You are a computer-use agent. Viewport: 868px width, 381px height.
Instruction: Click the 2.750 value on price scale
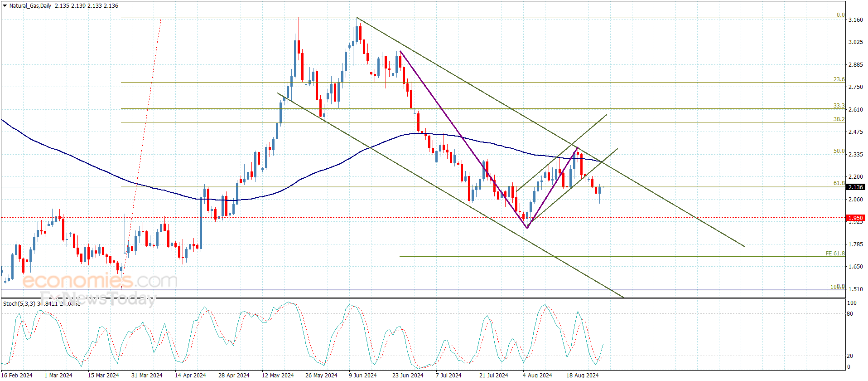click(x=855, y=87)
